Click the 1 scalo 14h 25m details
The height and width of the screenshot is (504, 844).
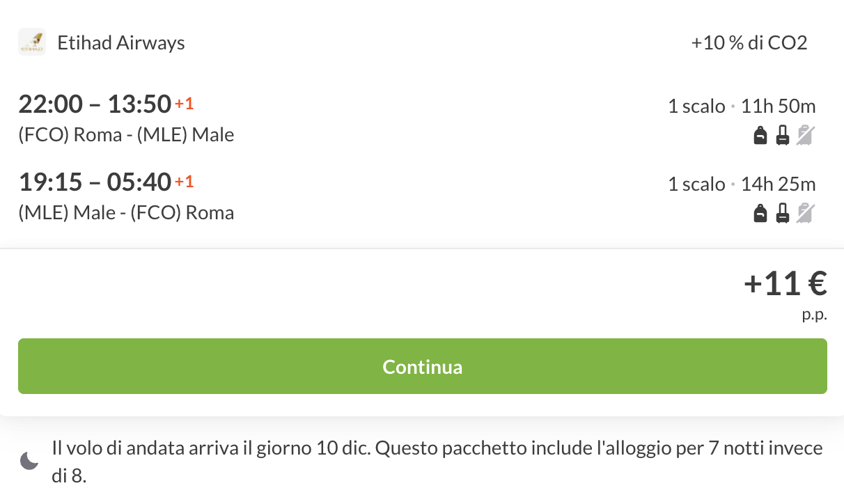pyautogui.click(x=742, y=184)
